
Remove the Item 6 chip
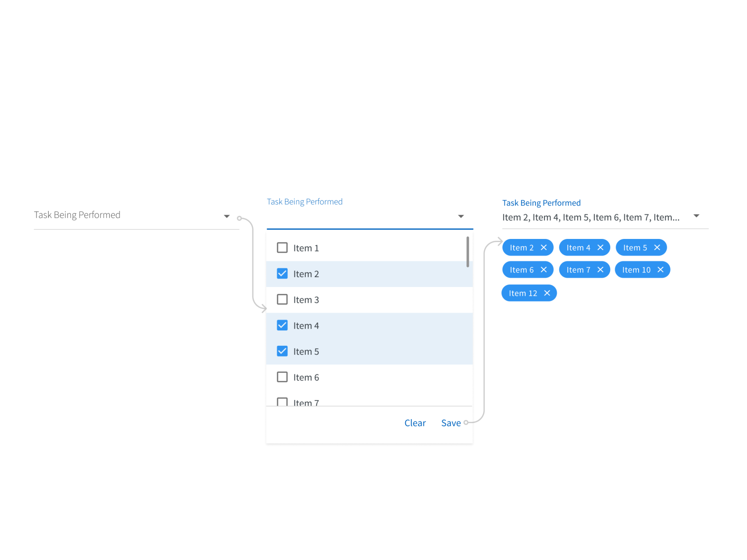coord(543,269)
